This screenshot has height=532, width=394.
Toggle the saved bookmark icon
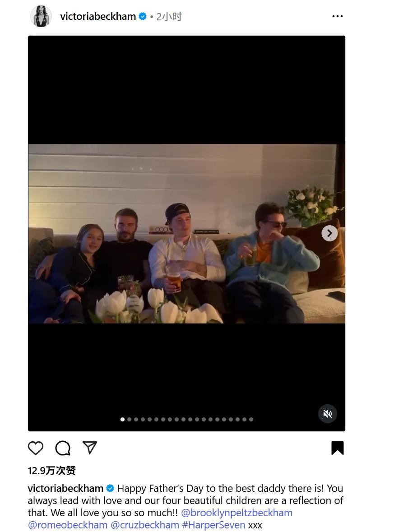tap(337, 448)
